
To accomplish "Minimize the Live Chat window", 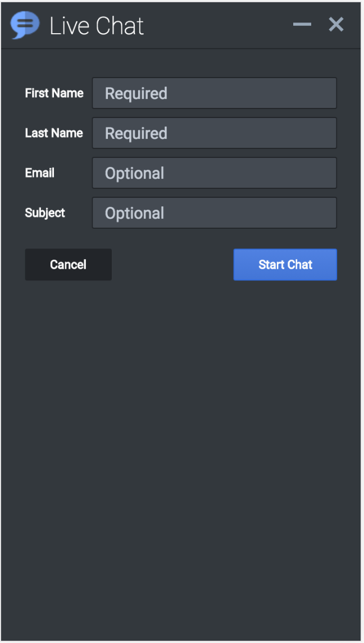I will [302, 24].
